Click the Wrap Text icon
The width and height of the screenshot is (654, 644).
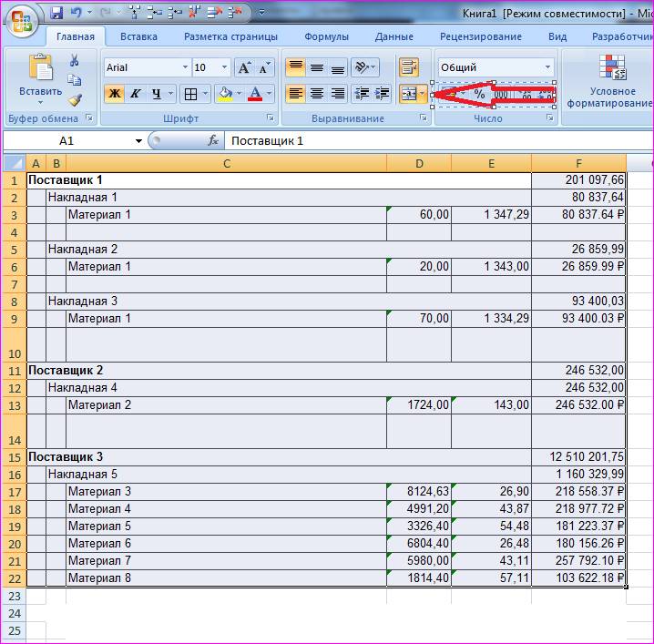click(408, 67)
